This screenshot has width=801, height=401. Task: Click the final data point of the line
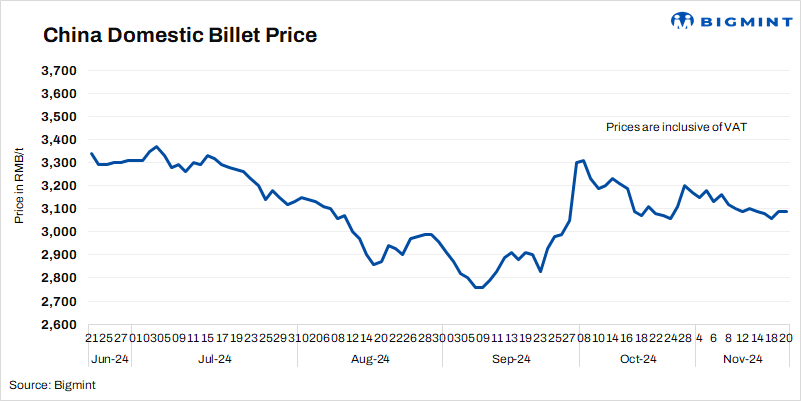[787, 212]
